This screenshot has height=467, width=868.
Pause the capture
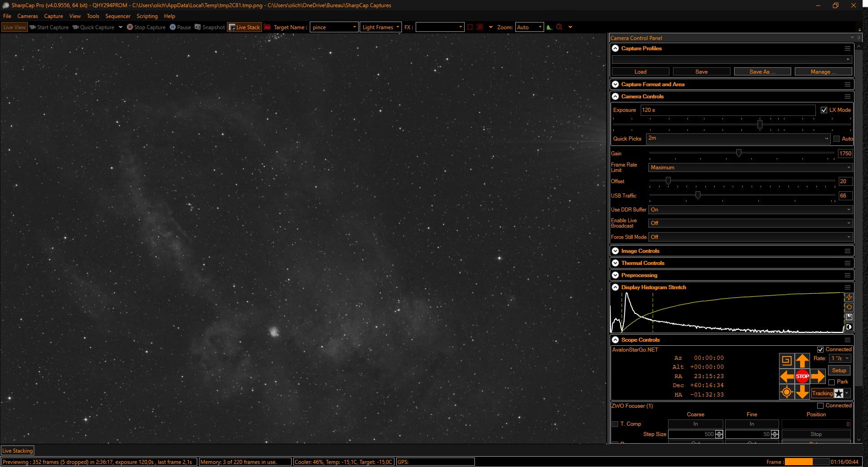180,27
